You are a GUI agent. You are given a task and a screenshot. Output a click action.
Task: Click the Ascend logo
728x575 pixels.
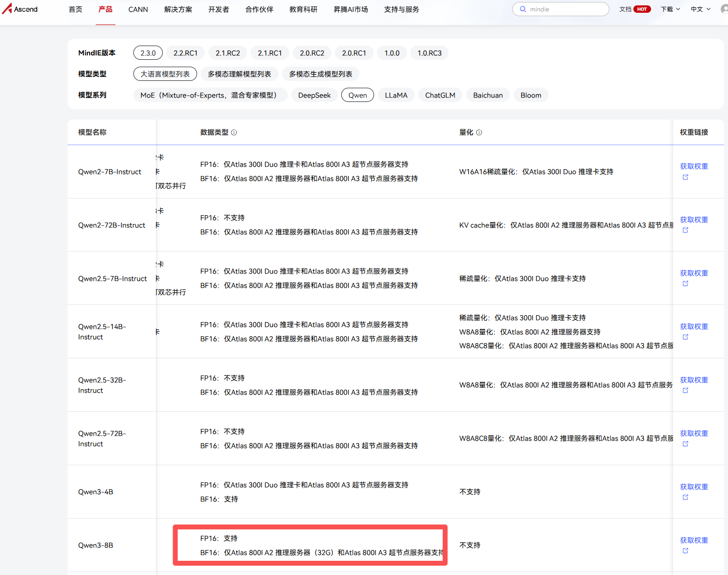[20, 8]
